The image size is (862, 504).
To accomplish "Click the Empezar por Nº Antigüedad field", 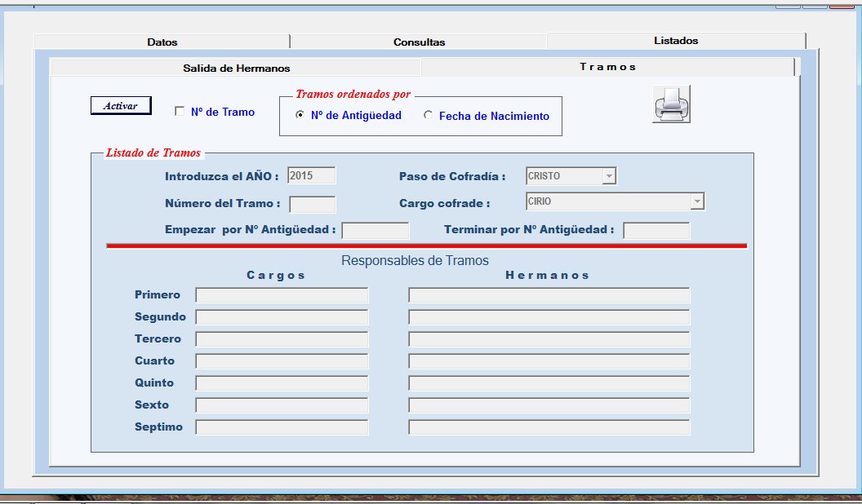I will click(x=375, y=231).
